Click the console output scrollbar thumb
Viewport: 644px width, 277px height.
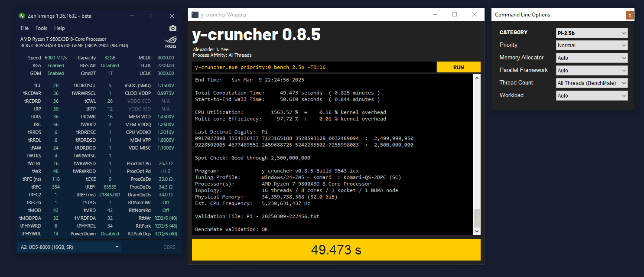click(x=477, y=218)
